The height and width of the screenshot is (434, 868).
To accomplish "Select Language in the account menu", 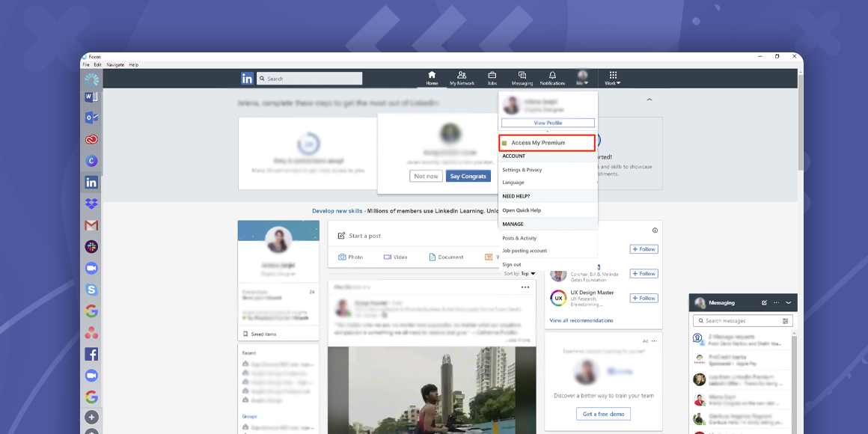I will (x=513, y=183).
